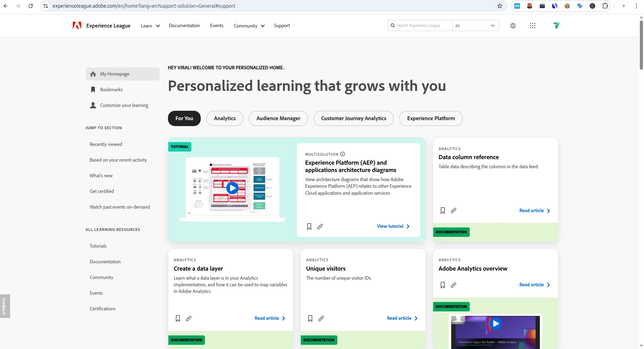Screen dimensions: 644x349
Task: Copy link for Data column reference card
Action: tap(453, 210)
